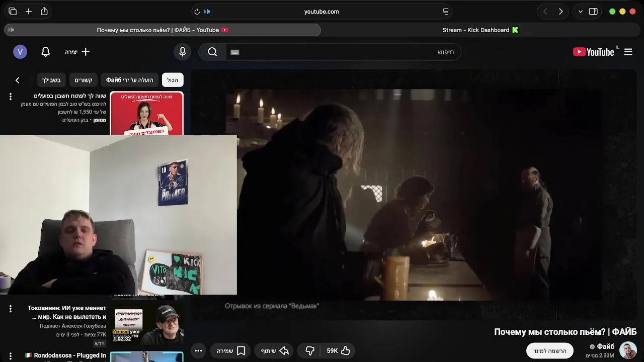The width and height of the screenshot is (644, 362).
Task: Click the Safari share icon
Action: [x=44, y=11]
